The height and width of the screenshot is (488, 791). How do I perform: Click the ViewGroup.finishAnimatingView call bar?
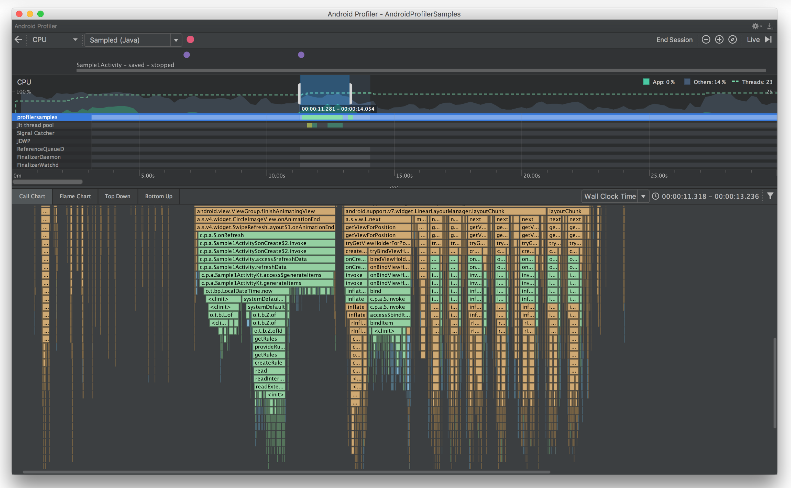[265, 211]
